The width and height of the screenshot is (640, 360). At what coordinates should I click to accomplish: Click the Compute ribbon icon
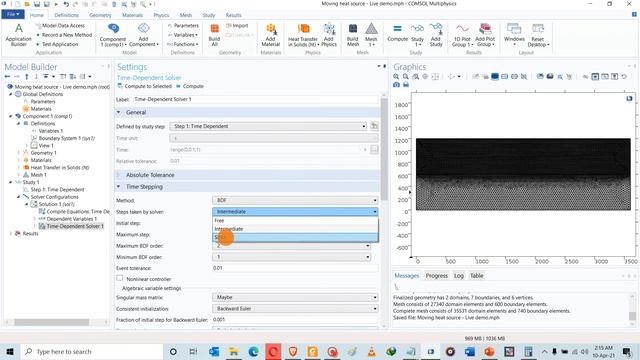coord(397,33)
